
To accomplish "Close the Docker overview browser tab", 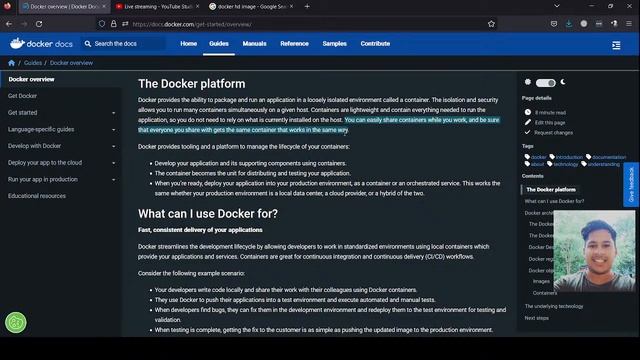I will pyautogui.click(x=104, y=7).
